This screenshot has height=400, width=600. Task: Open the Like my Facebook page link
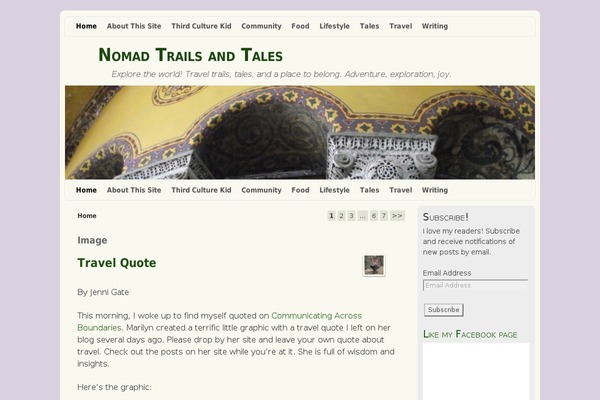(470, 335)
